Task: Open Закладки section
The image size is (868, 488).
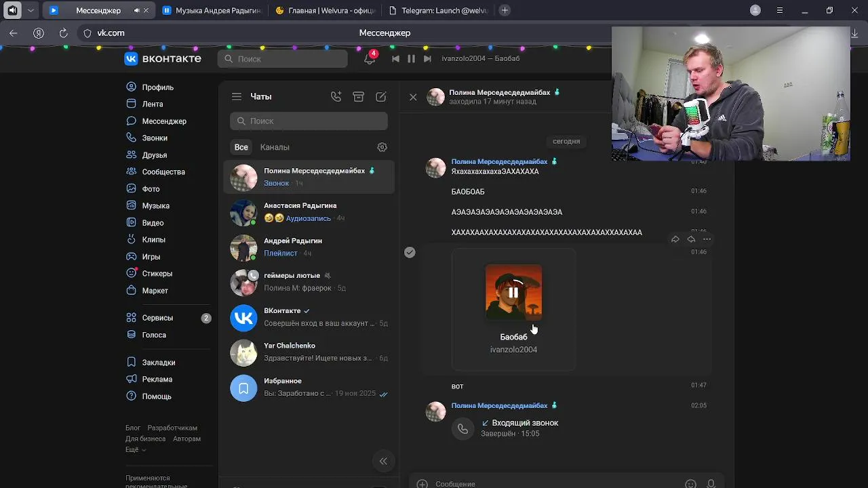Action: coord(151,362)
